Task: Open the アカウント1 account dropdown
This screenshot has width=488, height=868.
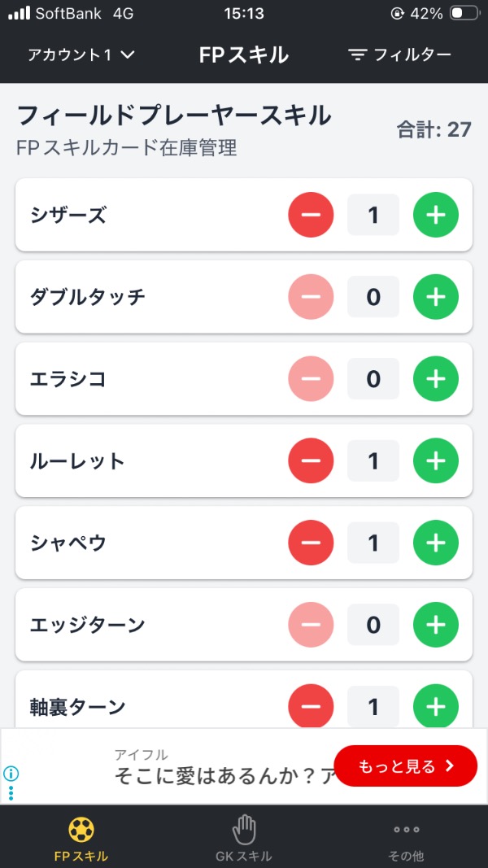Action: [x=81, y=55]
